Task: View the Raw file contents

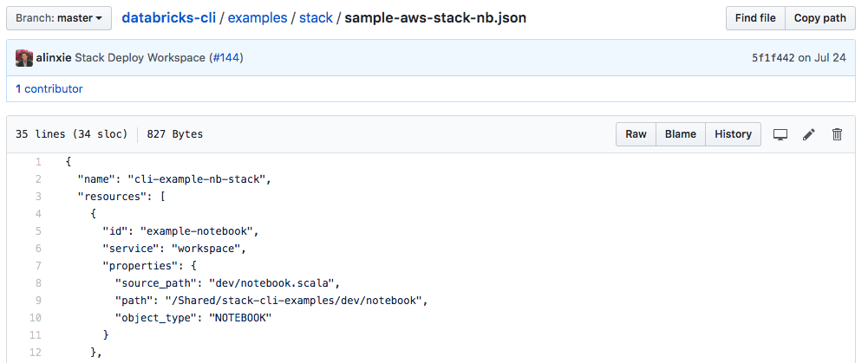Action: 636,134
